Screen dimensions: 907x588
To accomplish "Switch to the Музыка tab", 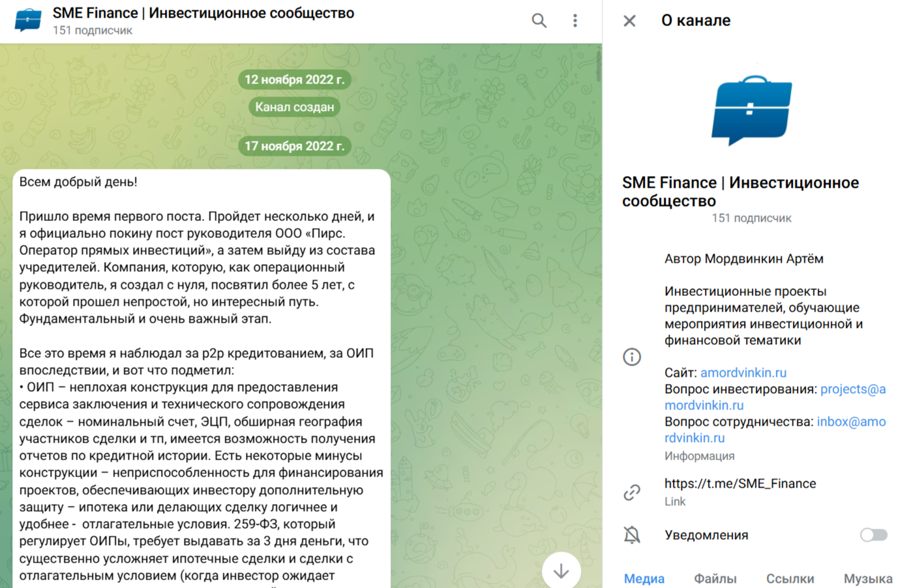I will click(868, 578).
